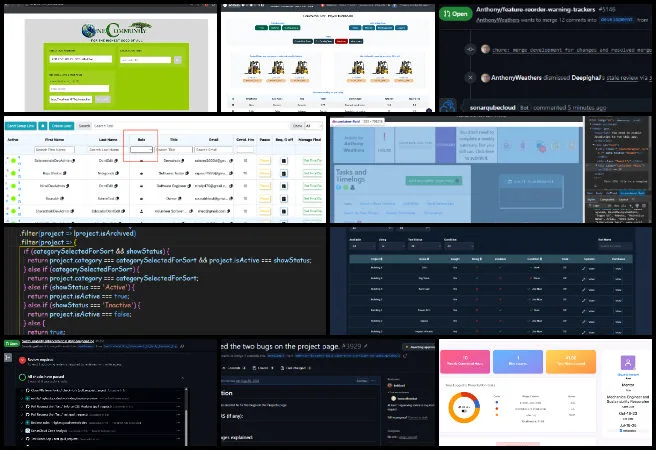This screenshot has height=450, width=656.
Task: Collapse the All checks have passed section chevron
Action: click(x=182, y=378)
